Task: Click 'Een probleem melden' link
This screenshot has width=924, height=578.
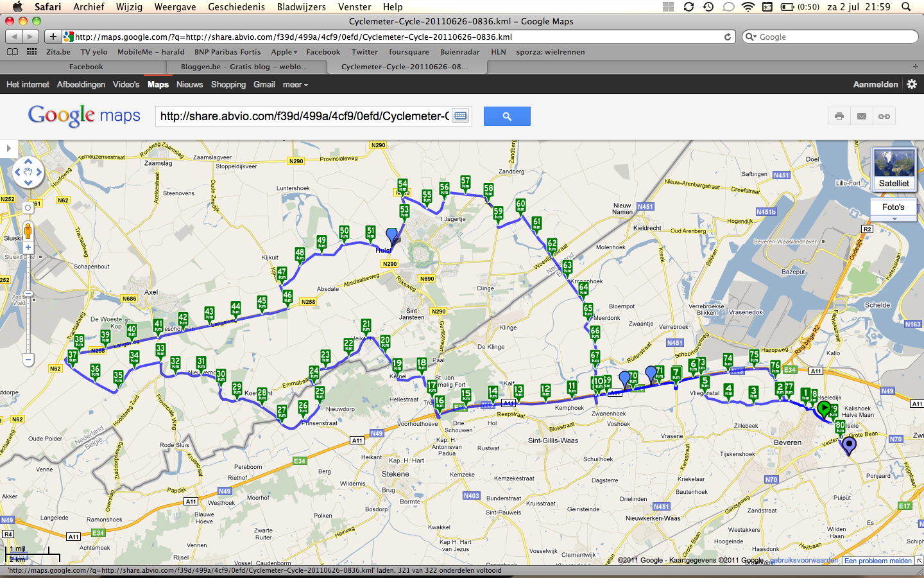Action: click(878, 561)
